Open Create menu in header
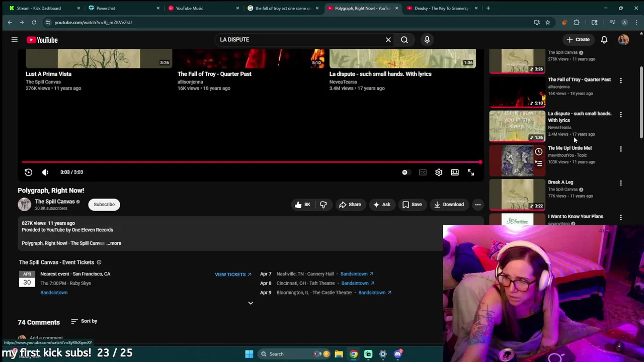Screen dimensions: 644x362 tap(578, 40)
